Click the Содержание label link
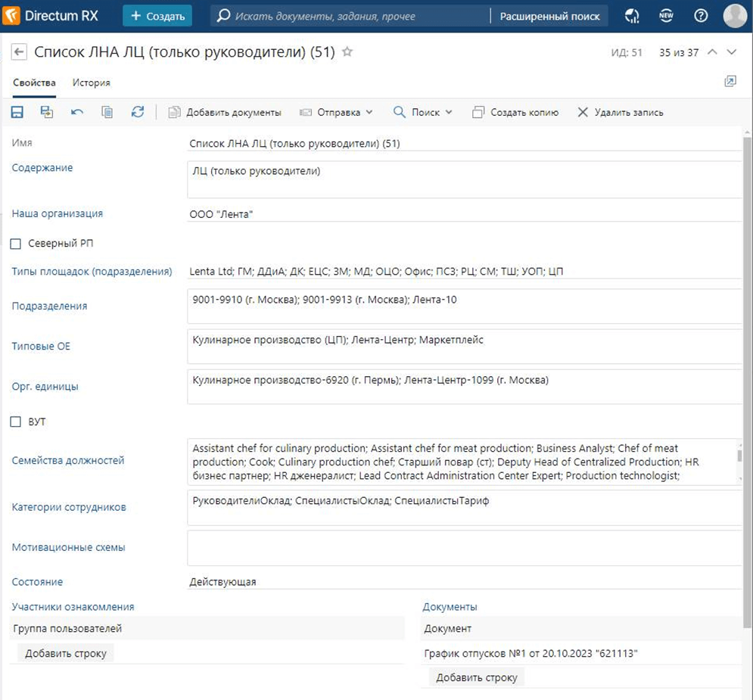Viewport: 753px width, 700px height. (42, 167)
